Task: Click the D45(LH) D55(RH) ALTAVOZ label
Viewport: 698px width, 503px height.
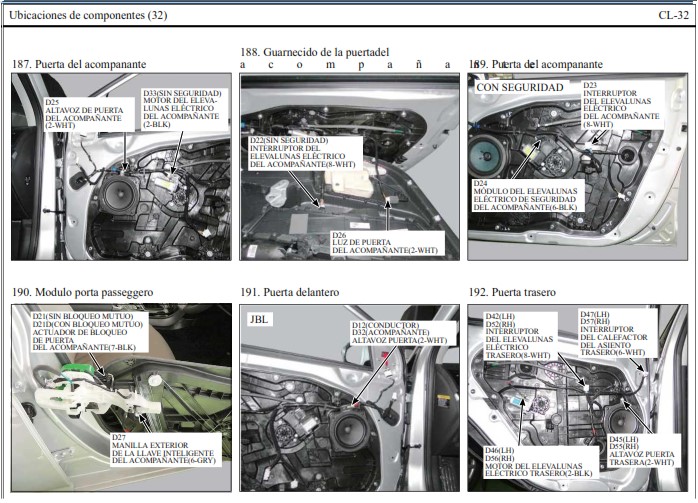Action: (x=642, y=451)
